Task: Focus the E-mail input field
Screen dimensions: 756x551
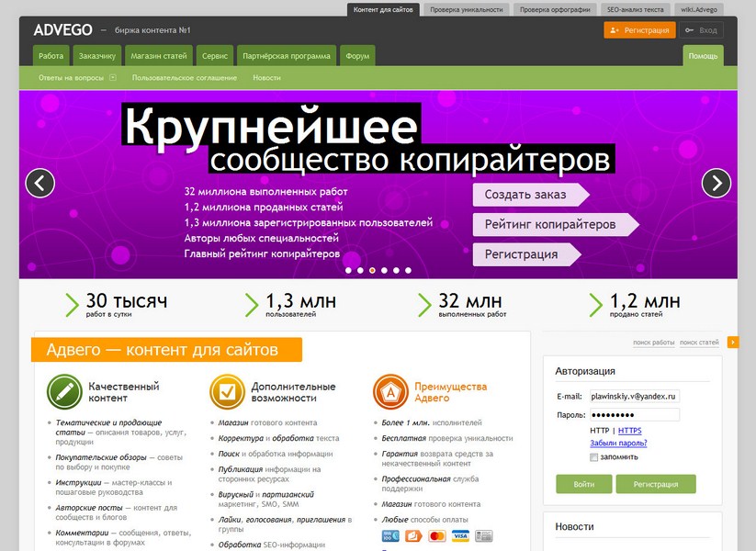Action: [x=635, y=396]
